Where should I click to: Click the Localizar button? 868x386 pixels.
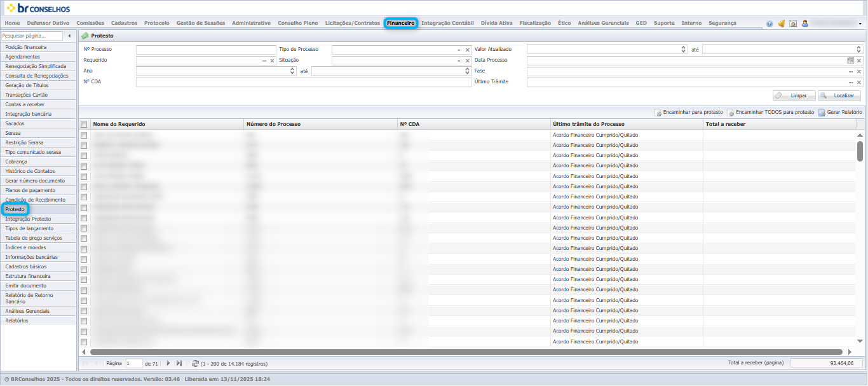point(839,95)
